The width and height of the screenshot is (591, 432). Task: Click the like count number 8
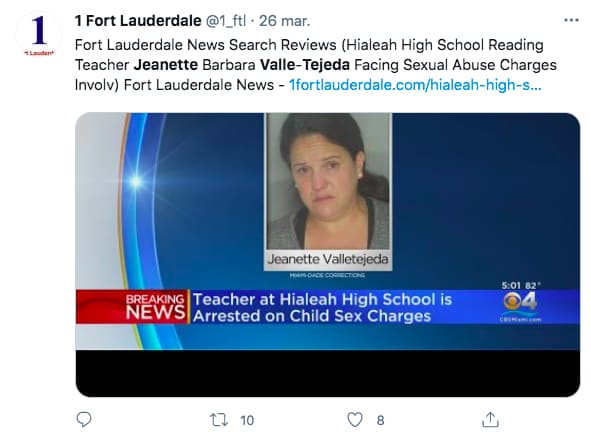coord(381,420)
